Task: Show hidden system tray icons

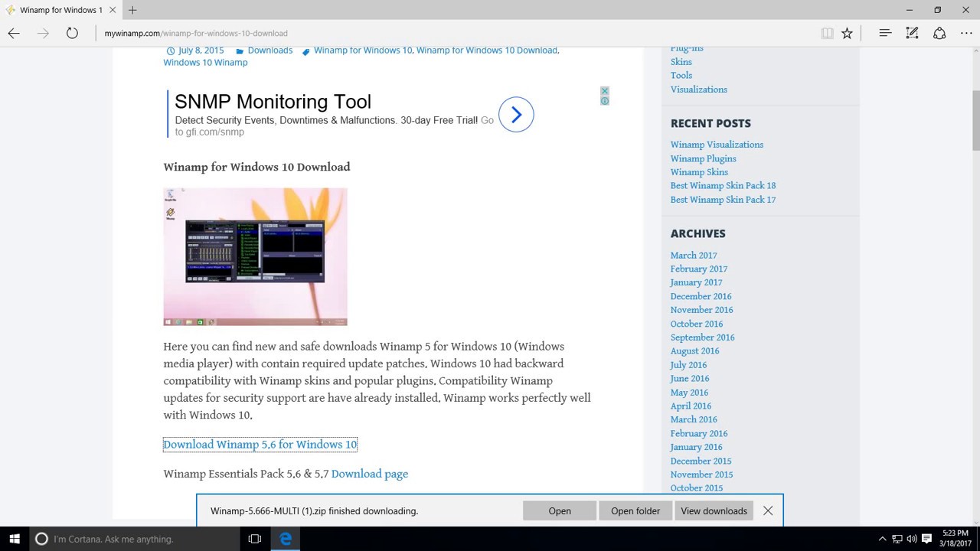Action: (882, 539)
